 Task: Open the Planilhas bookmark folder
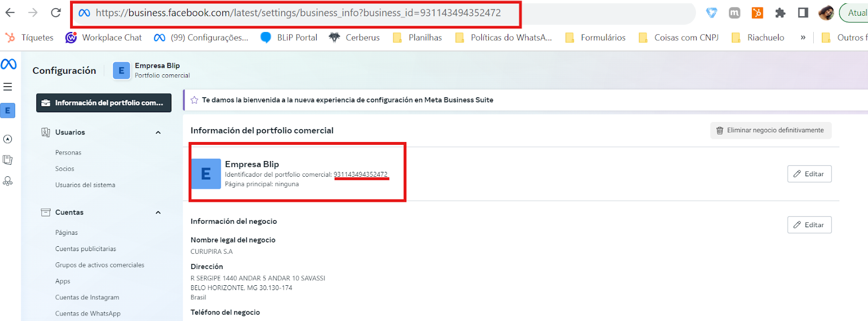point(417,37)
